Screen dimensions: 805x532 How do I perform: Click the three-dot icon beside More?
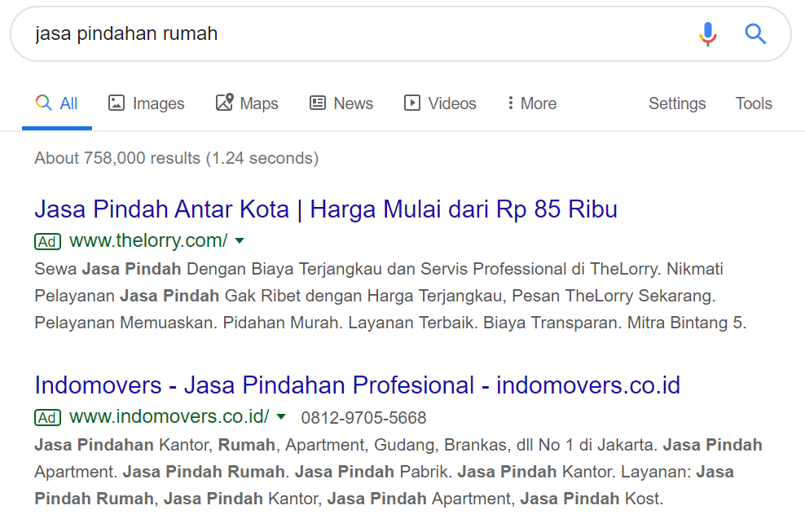pyautogui.click(x=510, y=103)
